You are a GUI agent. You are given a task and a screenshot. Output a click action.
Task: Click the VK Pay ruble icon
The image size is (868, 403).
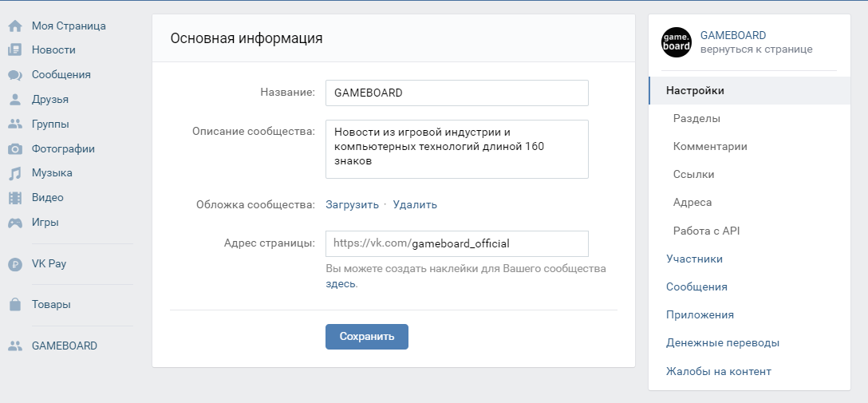[x=14, y=264]
